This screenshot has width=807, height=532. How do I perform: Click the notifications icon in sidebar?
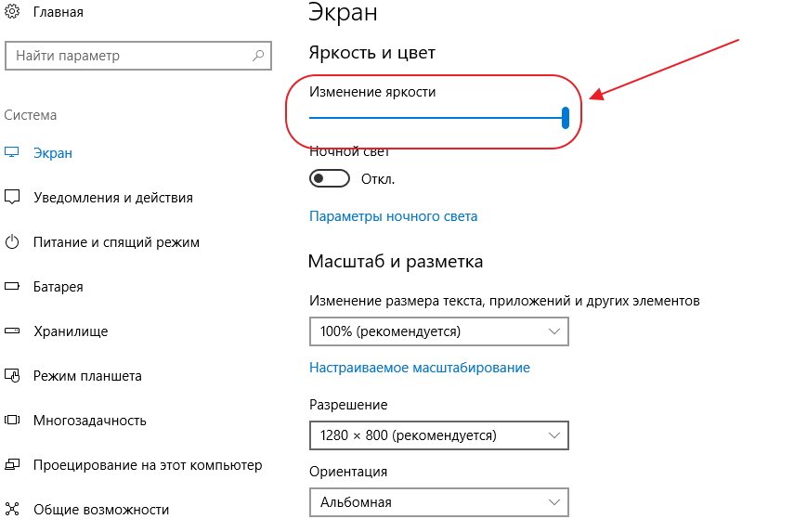click(x=13, y=197)
